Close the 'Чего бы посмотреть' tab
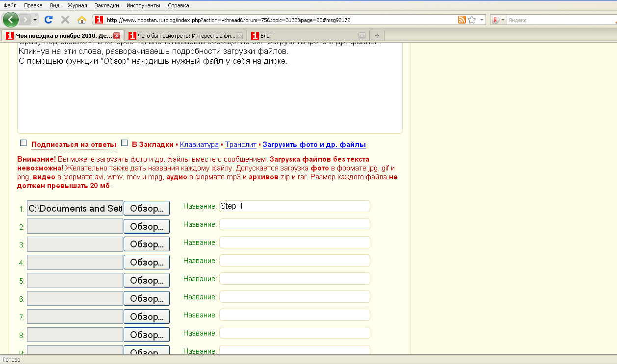This screenshot has width=617, height=364. (x=239, y=36)
